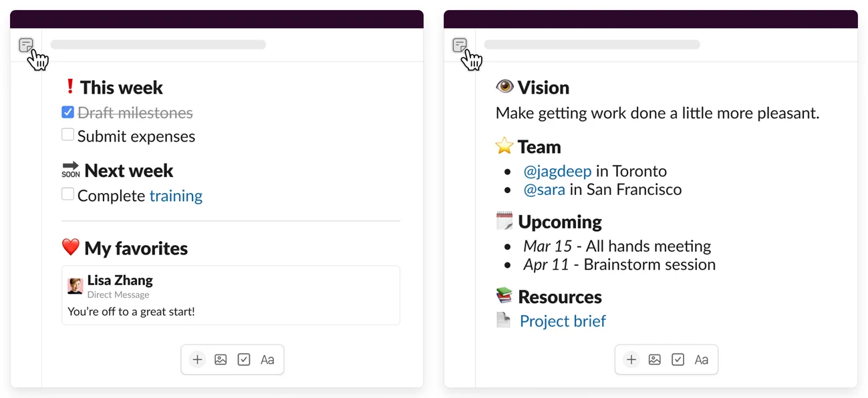Check the Complete training checkbox
This screenshot has height=398, width=868.
[67, 194]
